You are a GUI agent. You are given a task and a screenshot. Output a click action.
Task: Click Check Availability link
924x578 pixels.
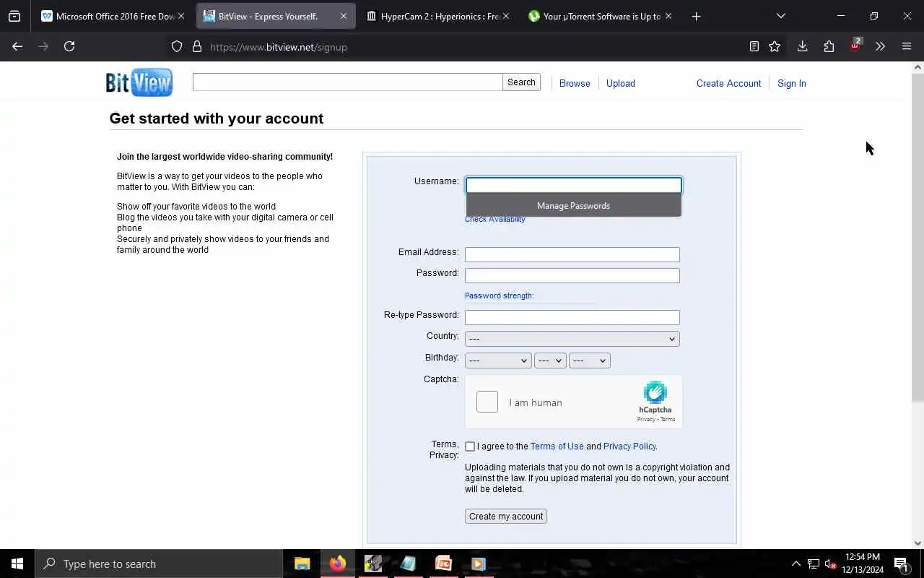(495, 219)
